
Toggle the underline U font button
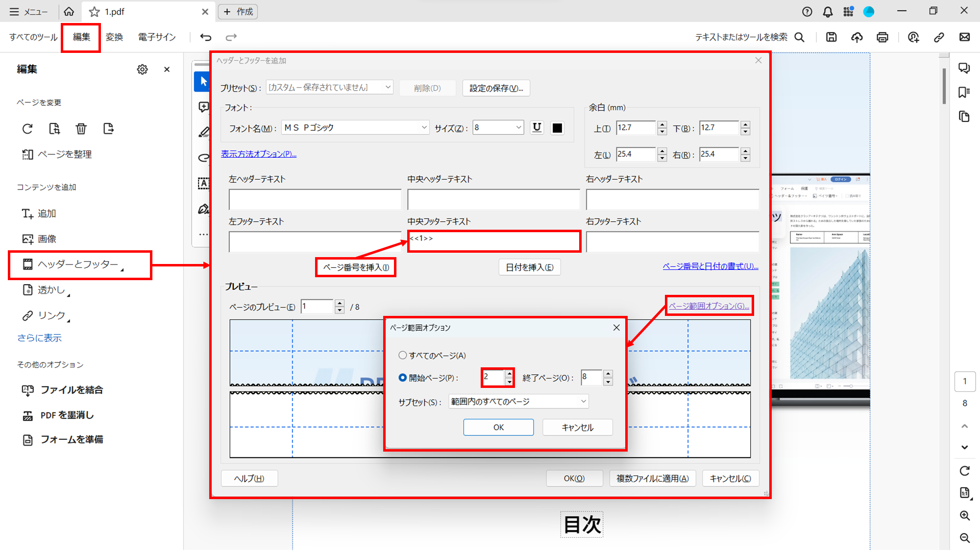(x=537, y=128)
